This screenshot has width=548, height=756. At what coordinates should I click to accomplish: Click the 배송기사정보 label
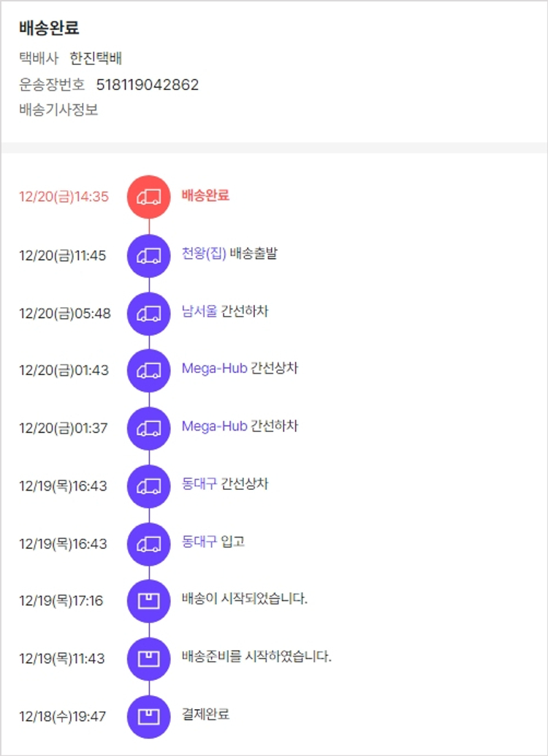tap(58, 110)
